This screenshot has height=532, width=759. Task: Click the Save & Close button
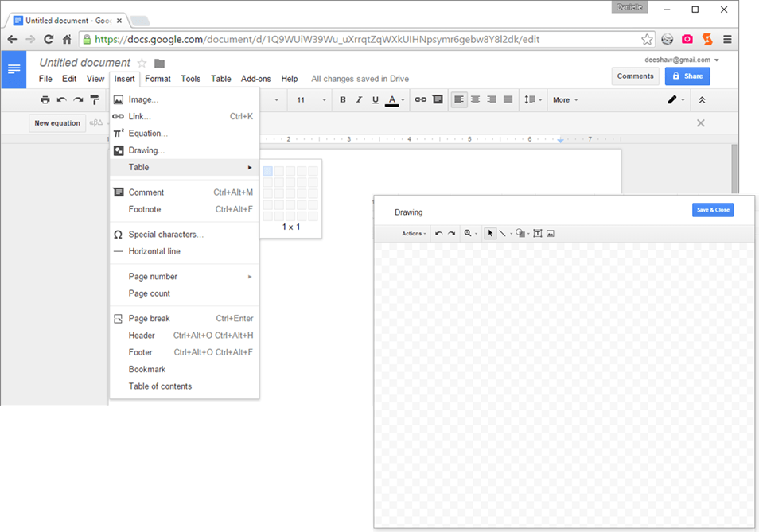point(712,210)
